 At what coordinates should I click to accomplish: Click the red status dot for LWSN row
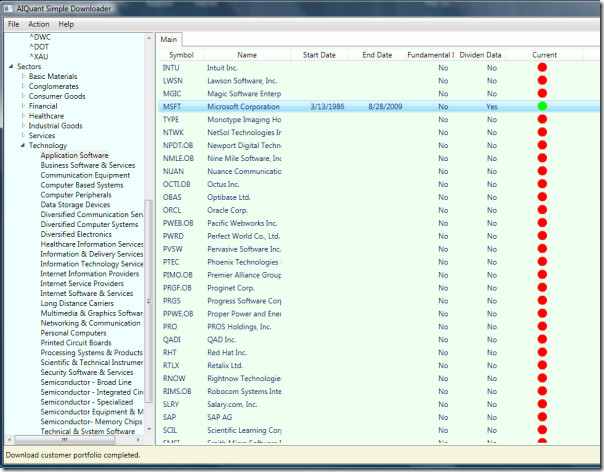click(x=542, y=80)
